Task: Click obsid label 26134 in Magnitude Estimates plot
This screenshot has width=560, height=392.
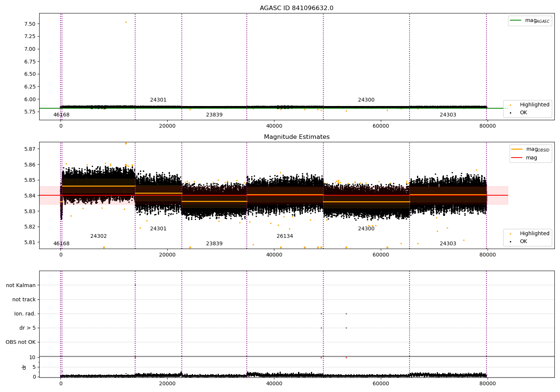Action: 285,236
